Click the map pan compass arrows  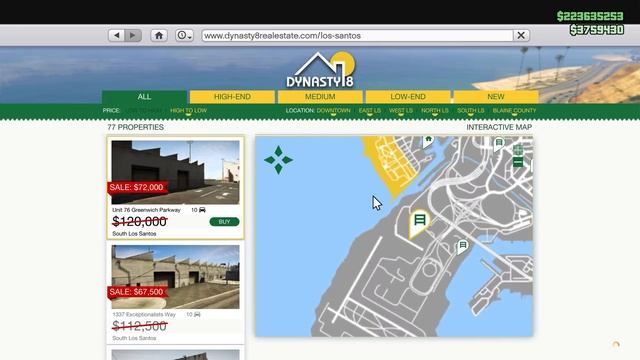coord(278,160)
